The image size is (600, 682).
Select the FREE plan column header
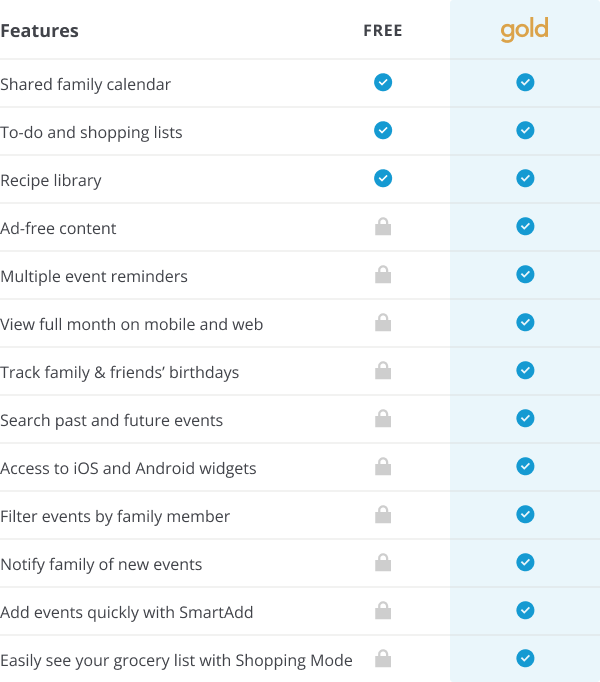(x=383, y=30)
